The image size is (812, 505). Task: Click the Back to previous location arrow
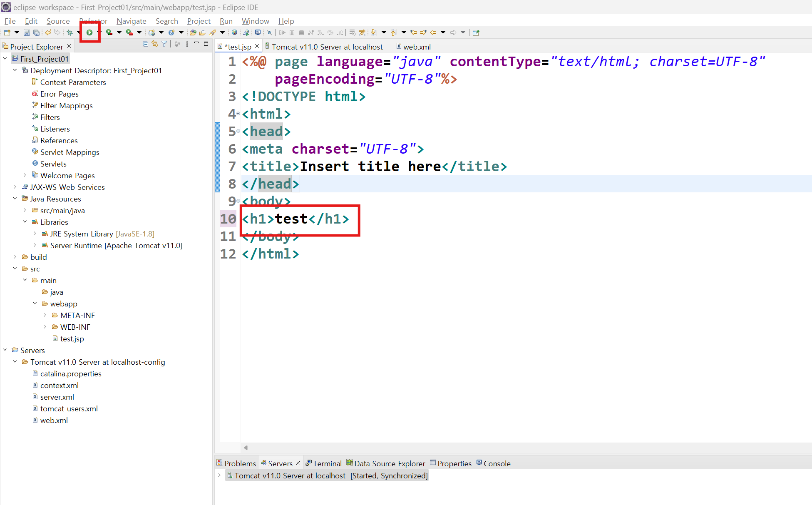click(433, 32)
